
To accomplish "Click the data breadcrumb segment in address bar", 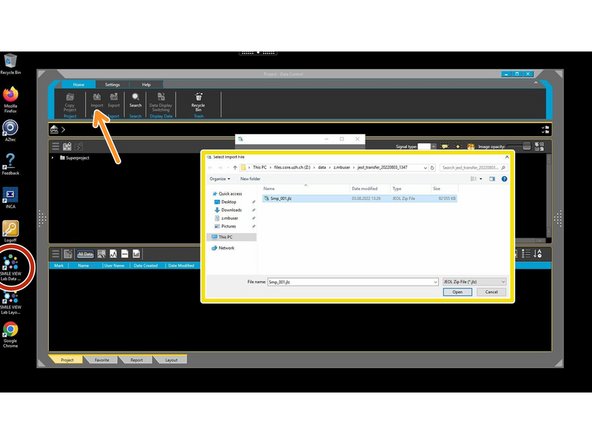I will click(322, 167).
